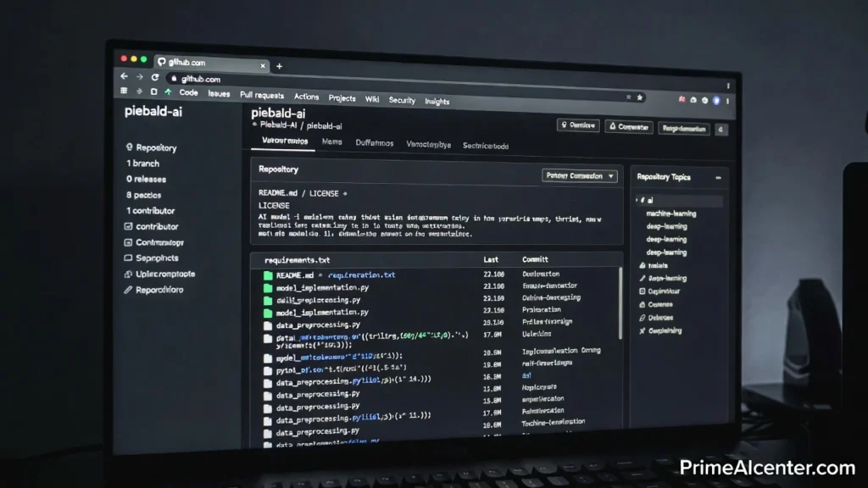The height and width of the screenshot is (488, 868).
Task: Click the user profile avatar in browser toolbar
Action: (716, 100)
